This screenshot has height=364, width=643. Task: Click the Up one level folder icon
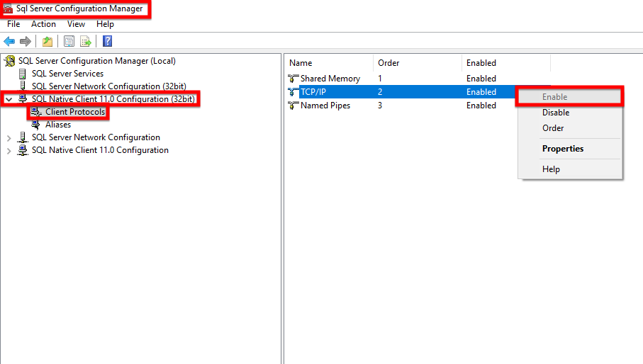click(47, 41)
